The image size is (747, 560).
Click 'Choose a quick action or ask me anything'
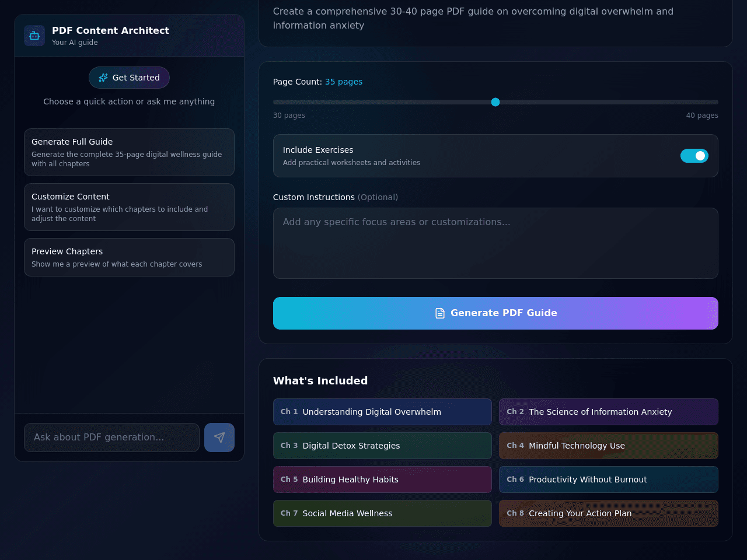(x=129, y=101)
